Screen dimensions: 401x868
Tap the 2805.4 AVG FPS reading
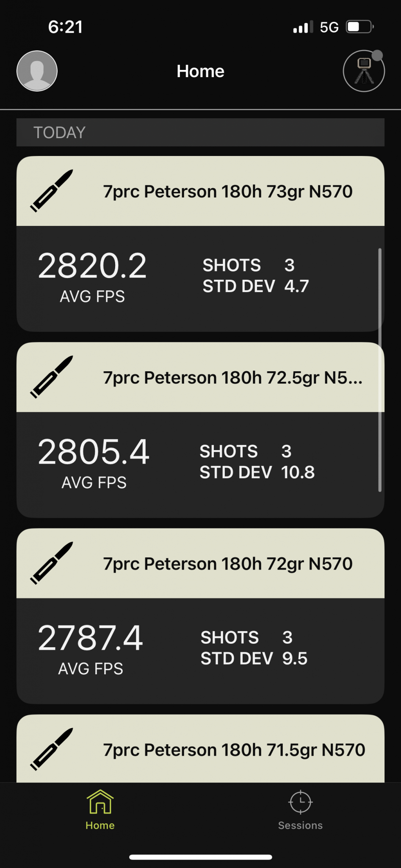point(94,452)
